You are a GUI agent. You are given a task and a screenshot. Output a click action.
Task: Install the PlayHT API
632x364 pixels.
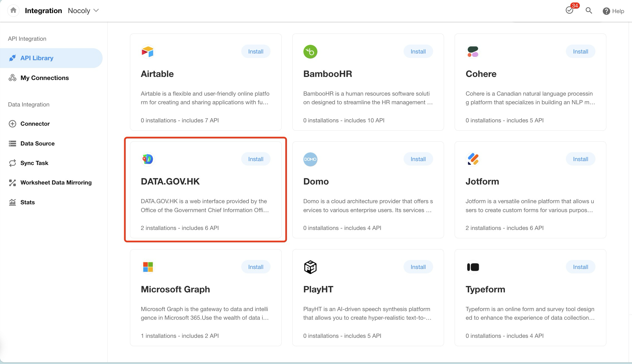click(418, 267)
